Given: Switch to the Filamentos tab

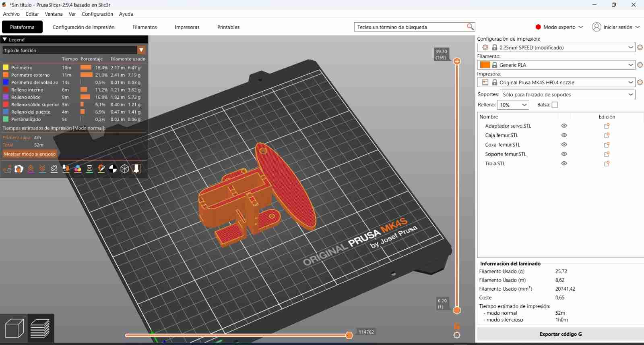Looking at the screenshot, I should [144, 27].
